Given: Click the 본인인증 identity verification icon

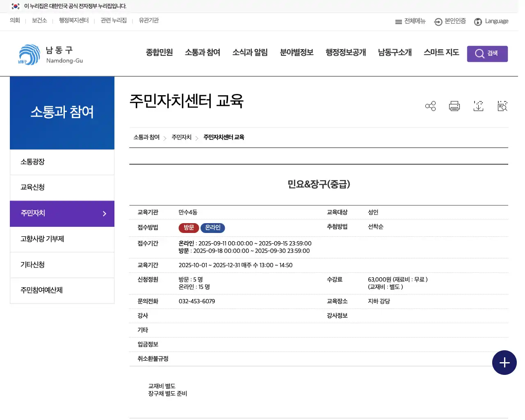Looking at the screenshot, I should click(x=450, y=21).
